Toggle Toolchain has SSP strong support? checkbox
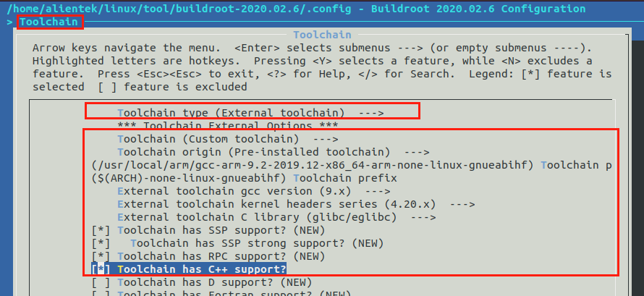 [x=101, y=243]
